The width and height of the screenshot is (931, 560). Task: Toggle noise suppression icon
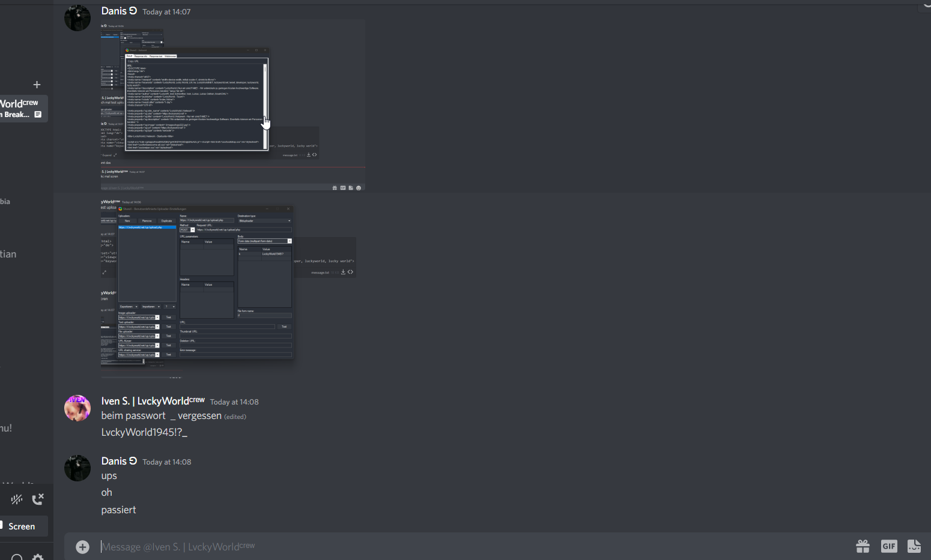coord(17,499)
